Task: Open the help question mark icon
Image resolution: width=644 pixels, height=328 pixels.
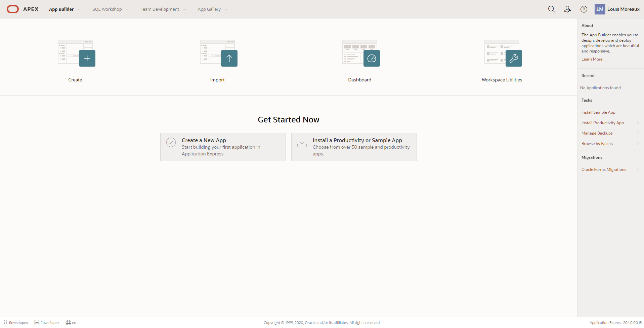Action: [x=584, y=9]
